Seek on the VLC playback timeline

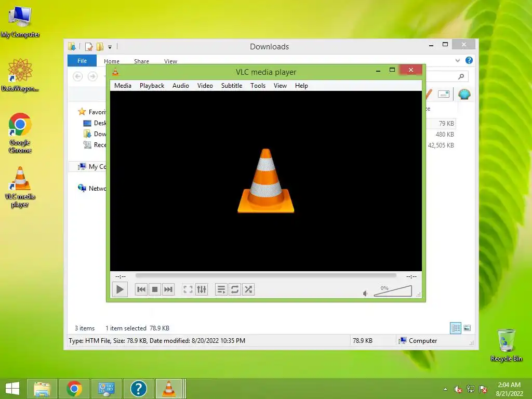pyautogui.click(x=265, y=275)
